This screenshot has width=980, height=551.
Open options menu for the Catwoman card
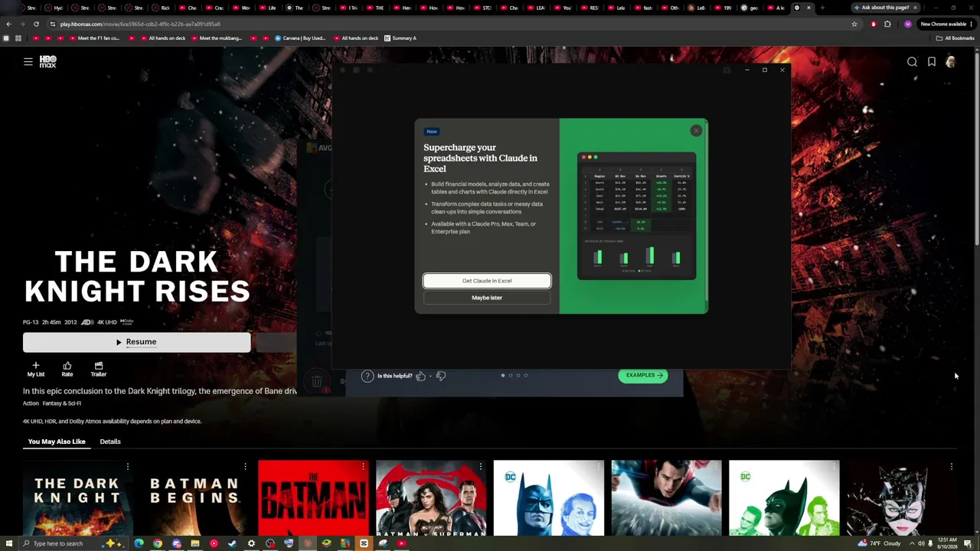952,466
